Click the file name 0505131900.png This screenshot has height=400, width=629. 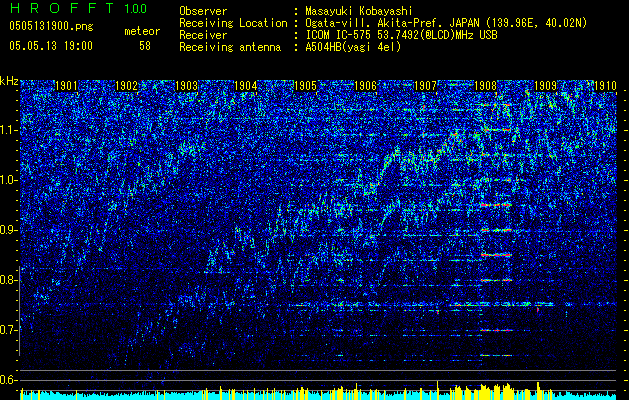[x=51, y=26]
